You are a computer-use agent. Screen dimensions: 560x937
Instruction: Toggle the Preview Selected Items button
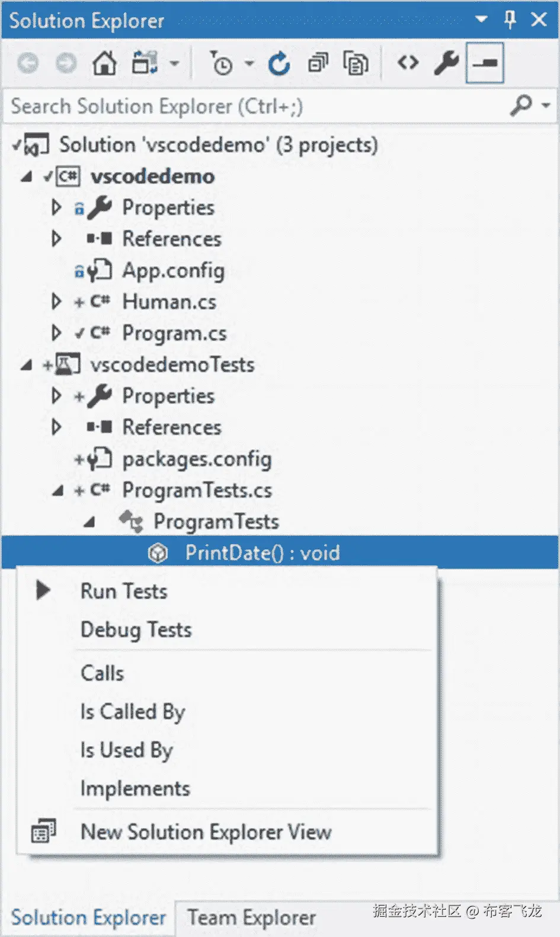(x=485, y=63)
